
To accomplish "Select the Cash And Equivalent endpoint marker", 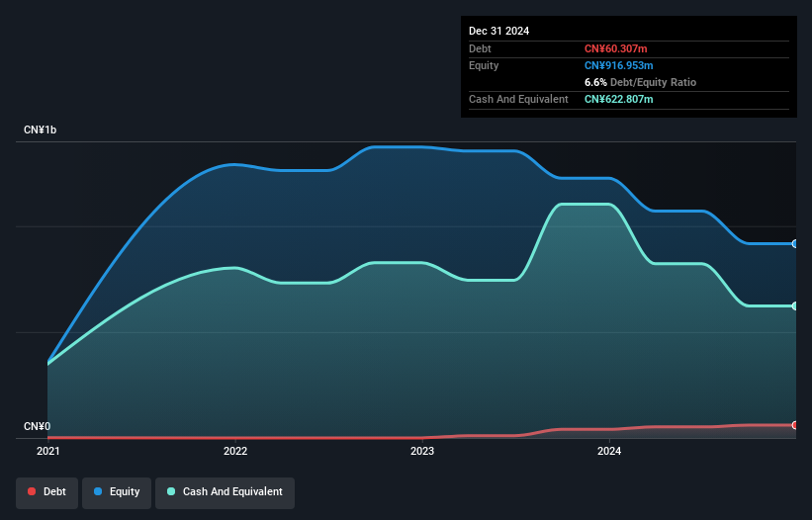I will [795, 306].
